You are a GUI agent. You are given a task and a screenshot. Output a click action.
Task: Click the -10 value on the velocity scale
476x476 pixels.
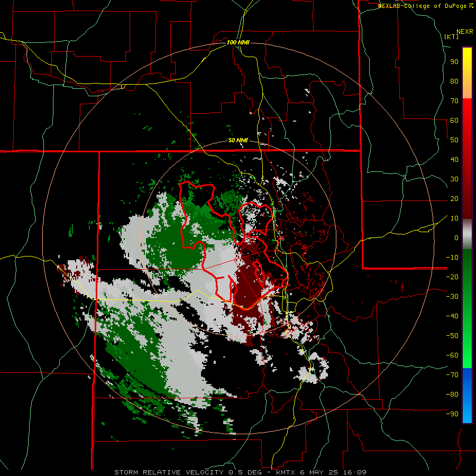452,258
